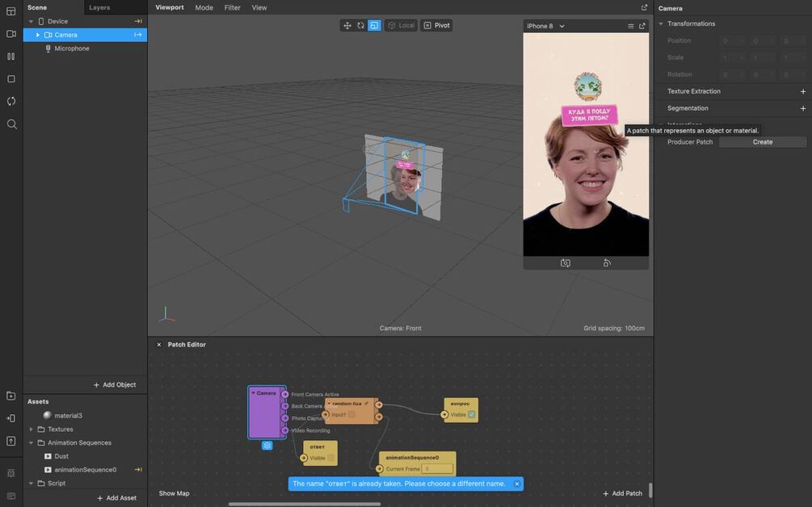The height and width of the screenshot is (507, 812).
Task: Click the Patch Editor horizontal scrollbar
Action: click(305, 504)
